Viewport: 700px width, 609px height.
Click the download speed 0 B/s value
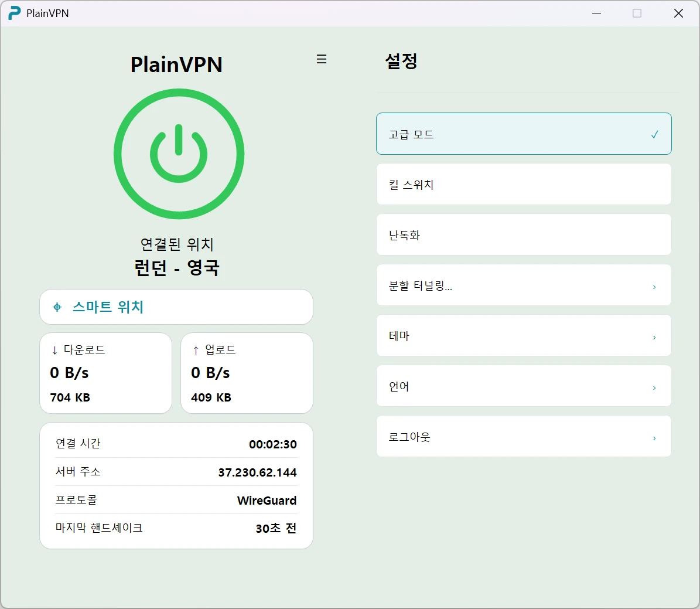[x=69, y=373]
